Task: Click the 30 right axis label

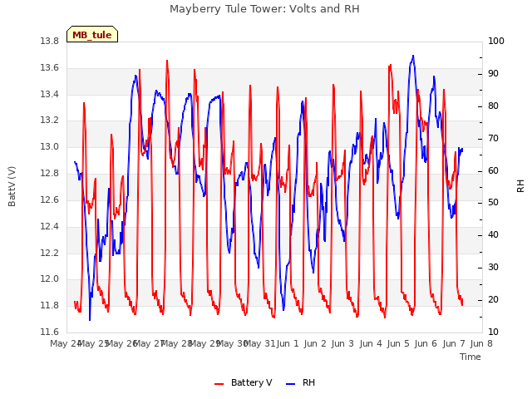Action: tap(493, 268)
